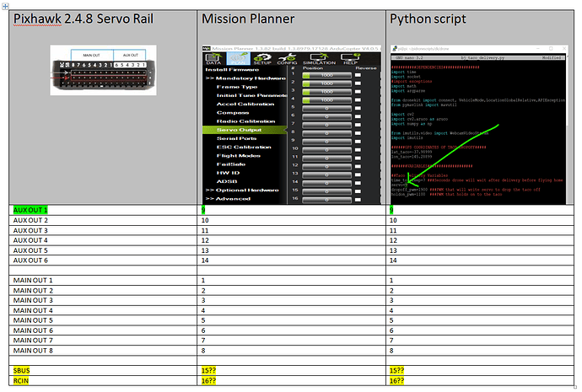Expand the Advanced section
Viewport: 582px width, 392px height.
(x=228, y=199)
